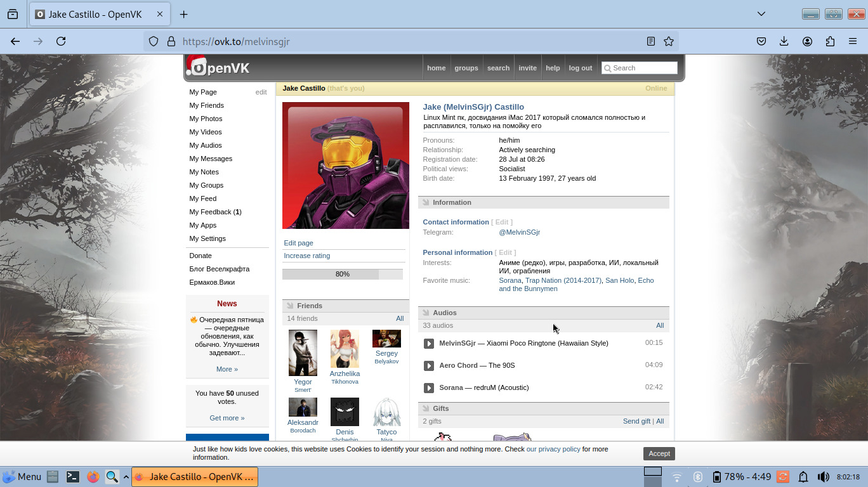Collapse the Audios section
868x487 pixels.
(426, 313)
